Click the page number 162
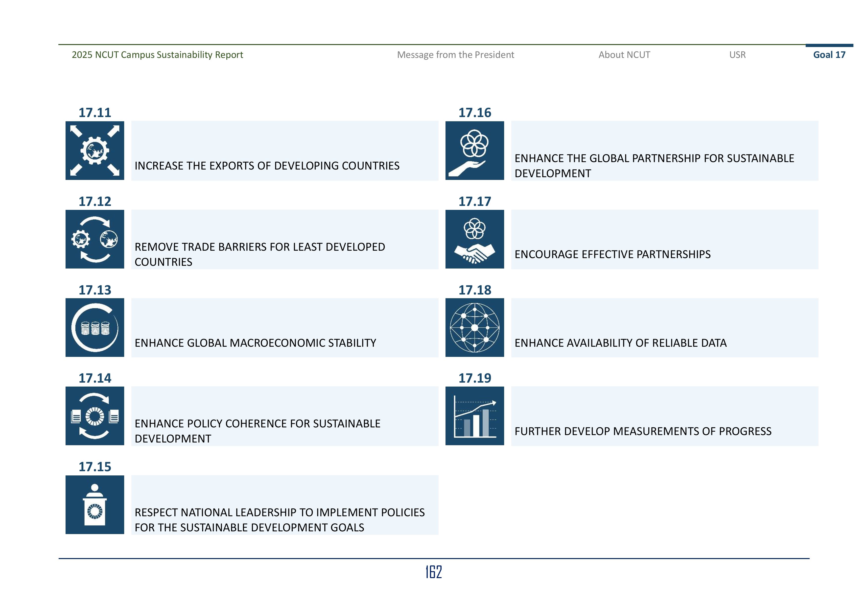Viewport: 868px width, 614px height. click(x=434, y=572)
